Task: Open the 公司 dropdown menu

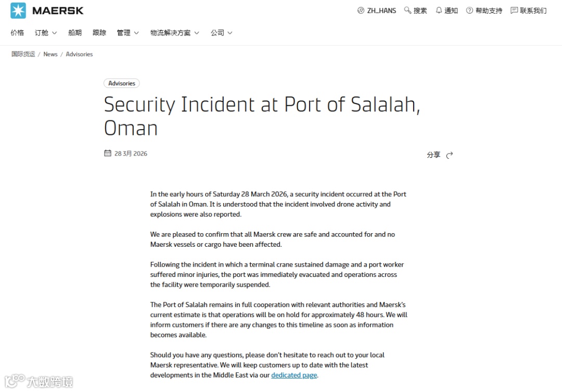Action: (221, 33)
